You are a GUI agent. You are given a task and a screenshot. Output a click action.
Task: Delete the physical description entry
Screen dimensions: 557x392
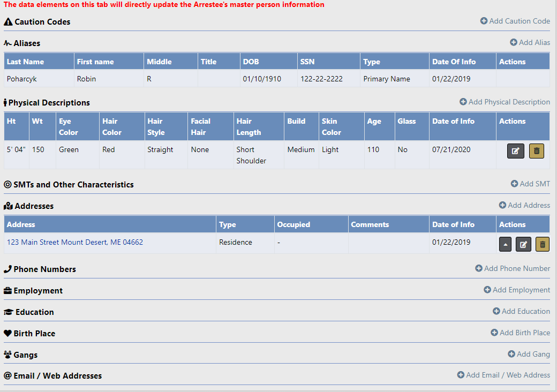pos(536,151)
